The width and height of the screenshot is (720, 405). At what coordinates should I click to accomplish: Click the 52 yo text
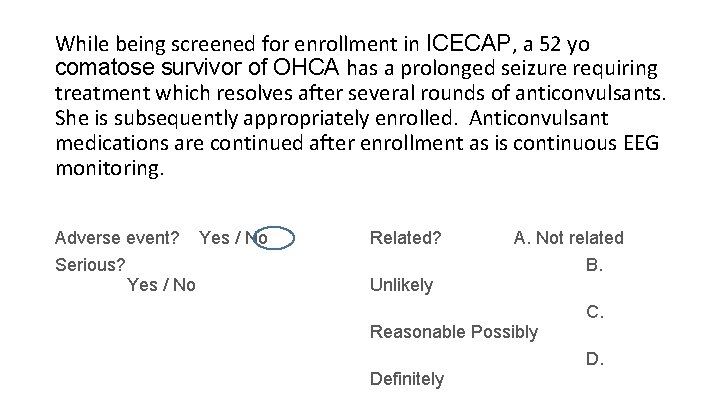click(x=564, y=45)
